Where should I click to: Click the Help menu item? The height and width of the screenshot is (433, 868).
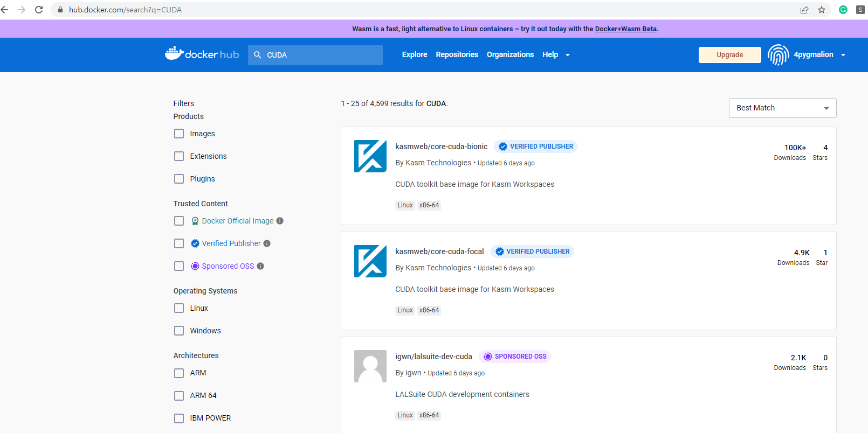(550, 54)
